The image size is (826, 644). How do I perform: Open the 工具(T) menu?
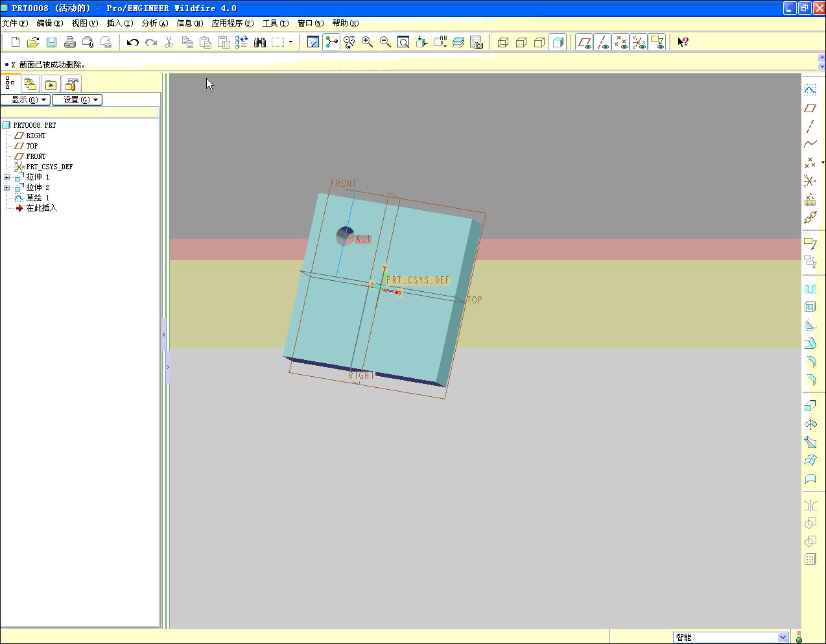coord(276,23)
